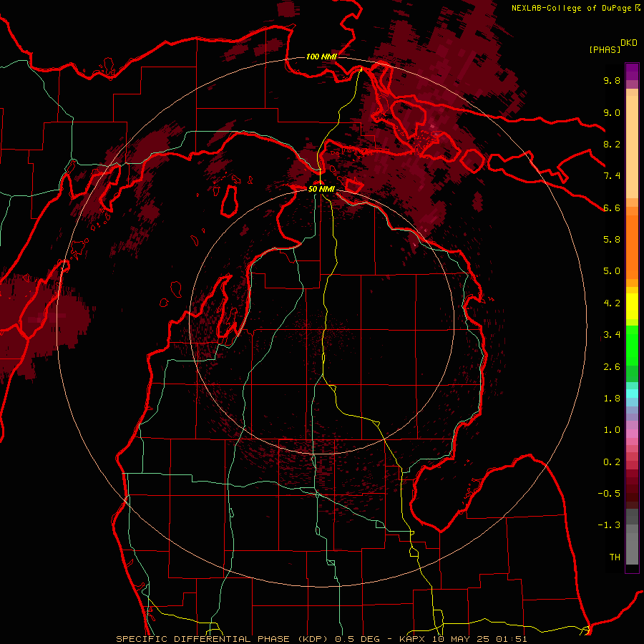Pick the light peach segment of the color bar

coord(632,148)
